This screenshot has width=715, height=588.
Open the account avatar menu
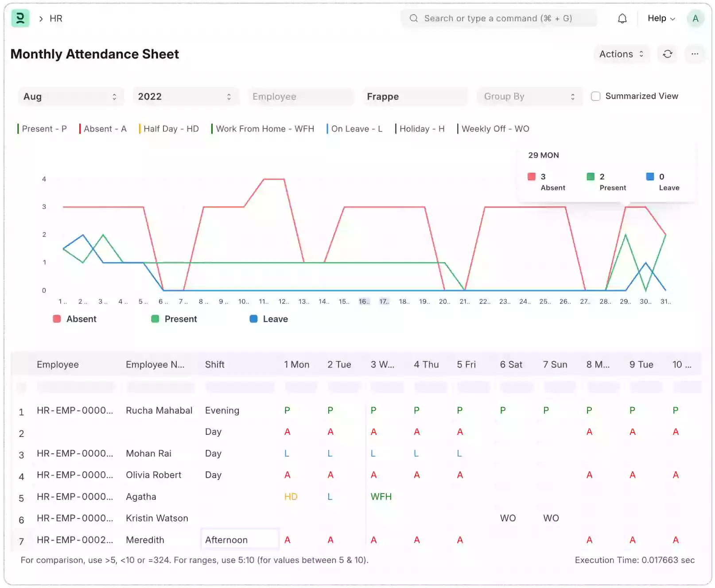(695, 18)
